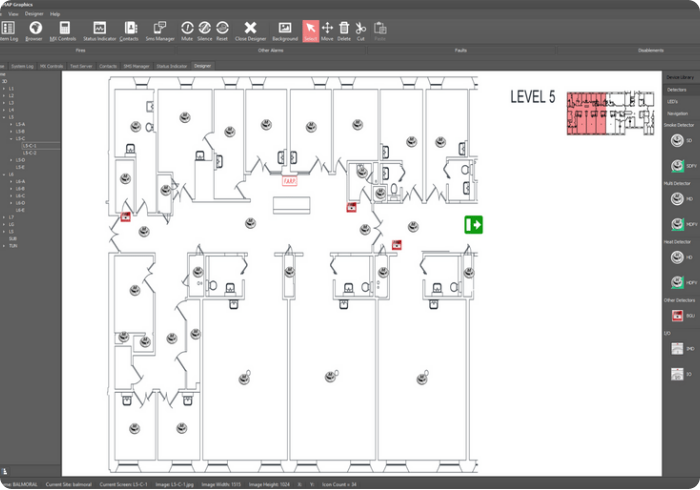The width and height of the screenshot is (700, 490).
Task: Click the Delete trash icon
Action: pos(344,29)
